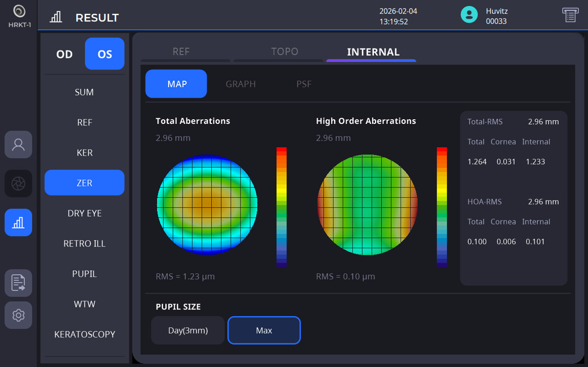Open the WTW section
This screenshot has height=367, width=588.
tap(85, 304)
